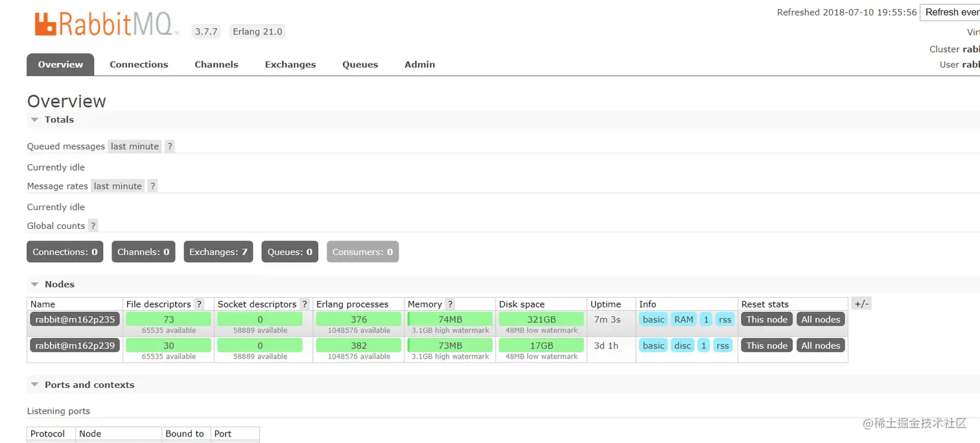Viewport: 980px width, 443px height.
Task: Open the Refresh every dropdown
Action: 950,12
